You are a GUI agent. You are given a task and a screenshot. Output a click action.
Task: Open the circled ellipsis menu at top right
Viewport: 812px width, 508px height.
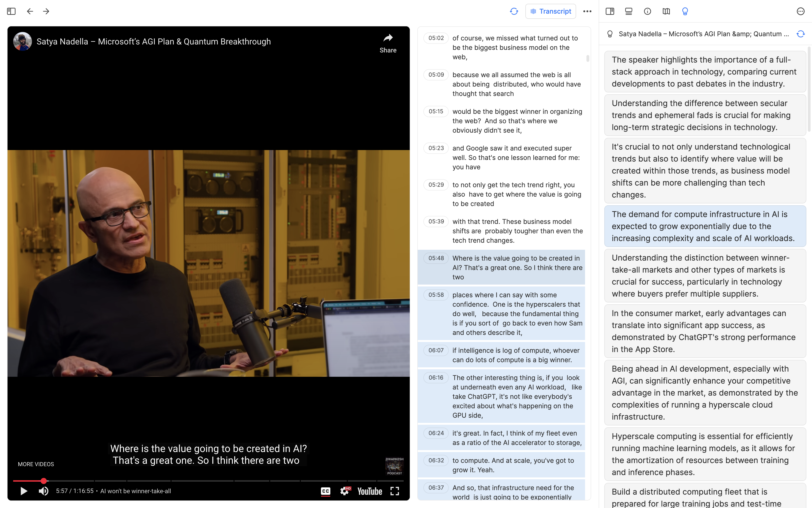(x=800, y=12)
